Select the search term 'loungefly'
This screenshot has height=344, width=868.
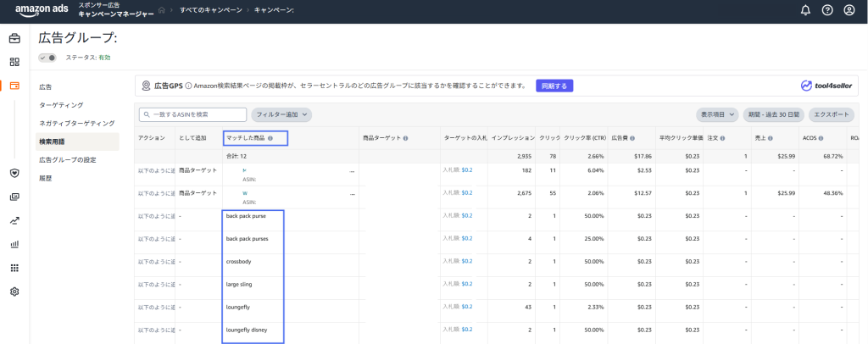238,307
